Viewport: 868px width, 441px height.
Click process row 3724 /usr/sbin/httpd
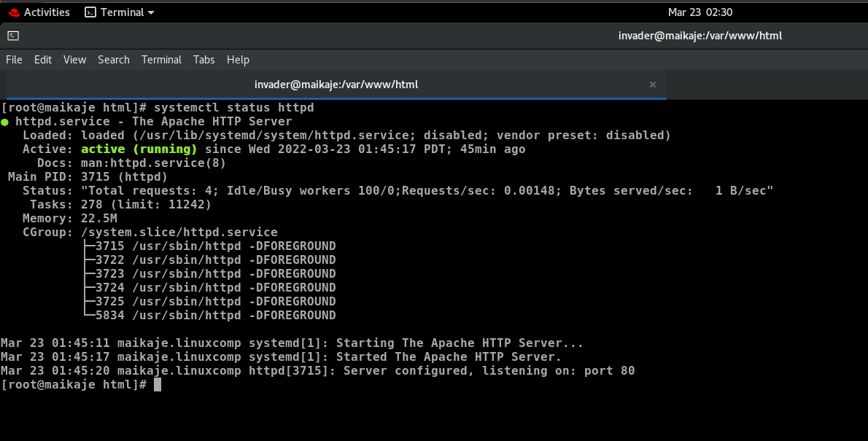215,287
